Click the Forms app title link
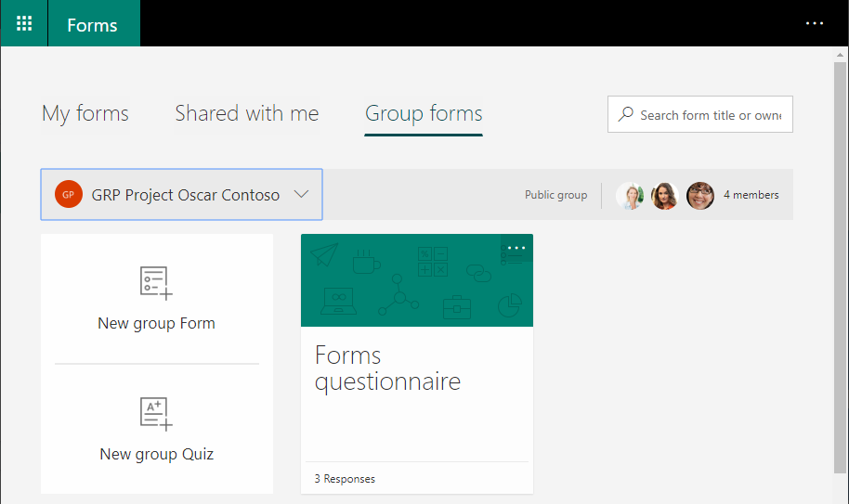Viewport: 849px width, 504px height. 92,24
